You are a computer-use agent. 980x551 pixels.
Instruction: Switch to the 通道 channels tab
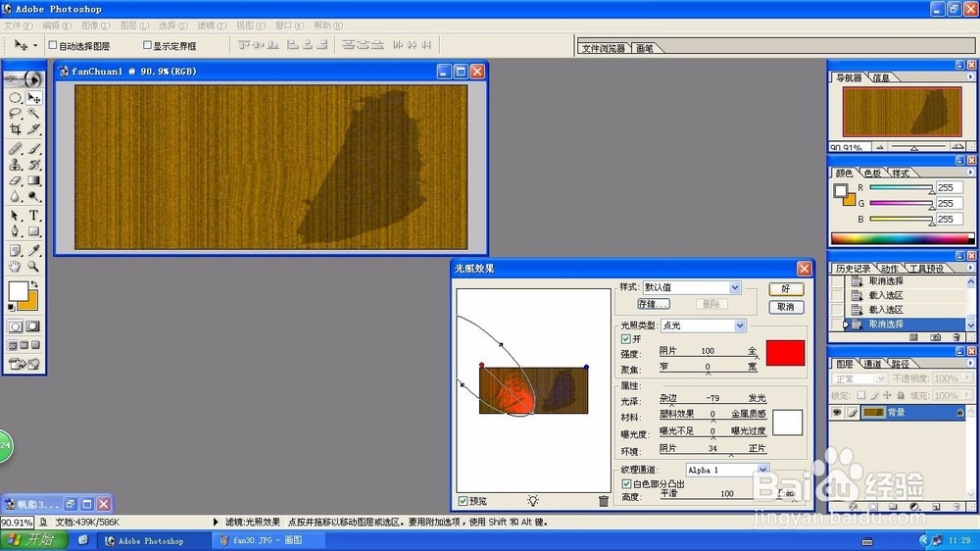872,364
